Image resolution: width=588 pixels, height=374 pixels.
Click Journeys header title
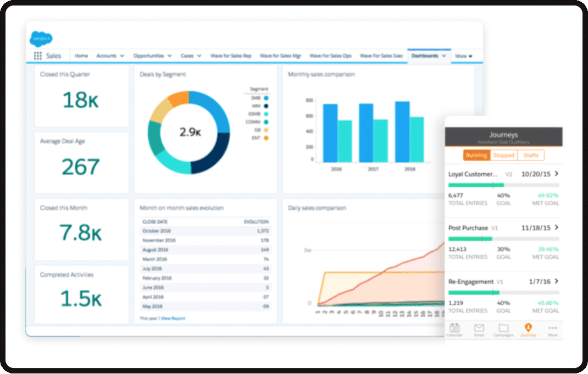pyautogui.click(x=503, y=134)
